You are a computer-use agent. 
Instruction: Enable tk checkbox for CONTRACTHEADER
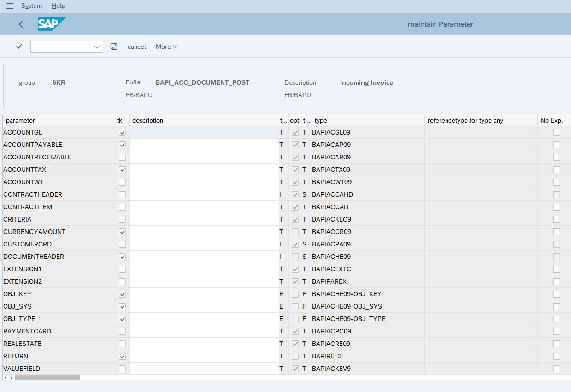122,194
